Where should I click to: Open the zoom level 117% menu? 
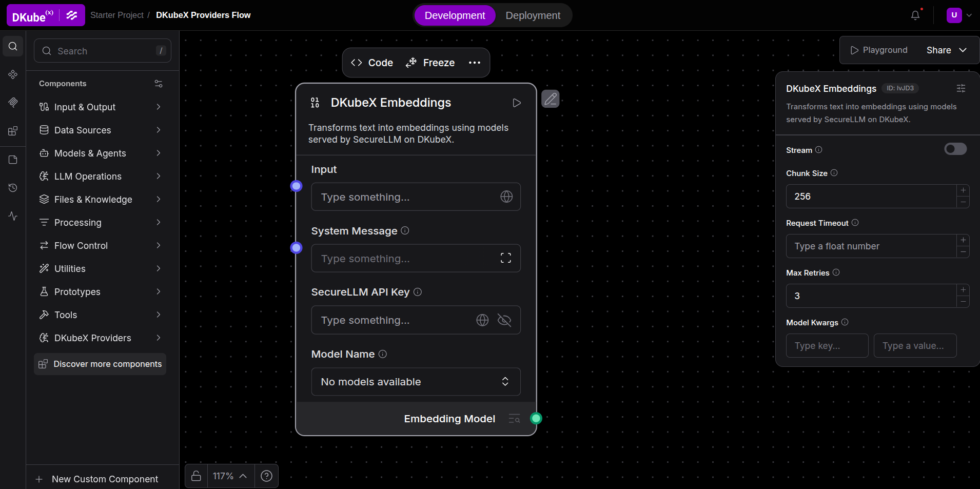(230, 476)
